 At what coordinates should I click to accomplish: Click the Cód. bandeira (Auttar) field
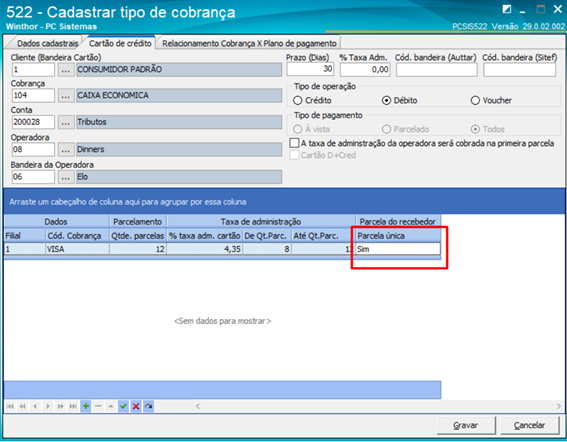pyautogui.click(x=436, y=69)
